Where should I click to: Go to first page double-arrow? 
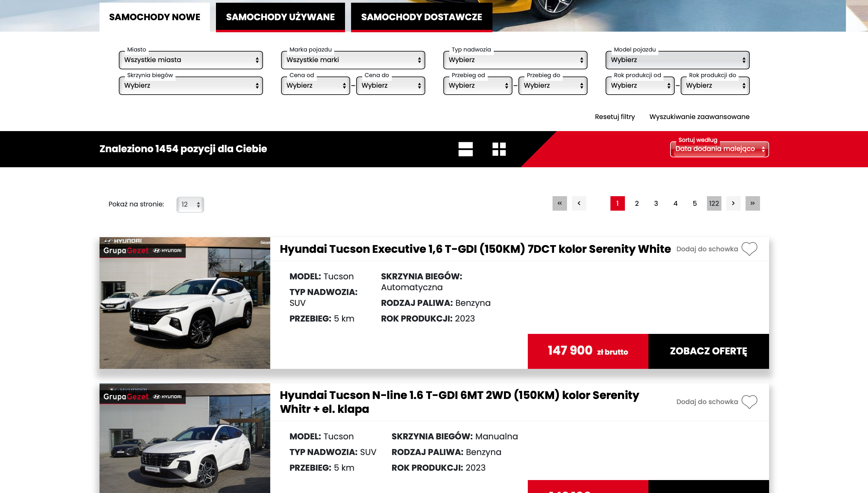click(x=559, y=203)
